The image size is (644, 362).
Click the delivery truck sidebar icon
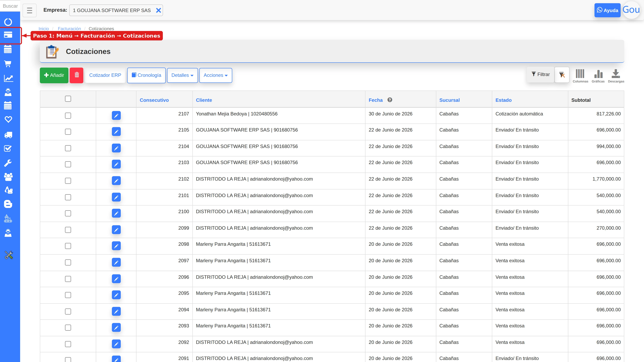point(8,135)
